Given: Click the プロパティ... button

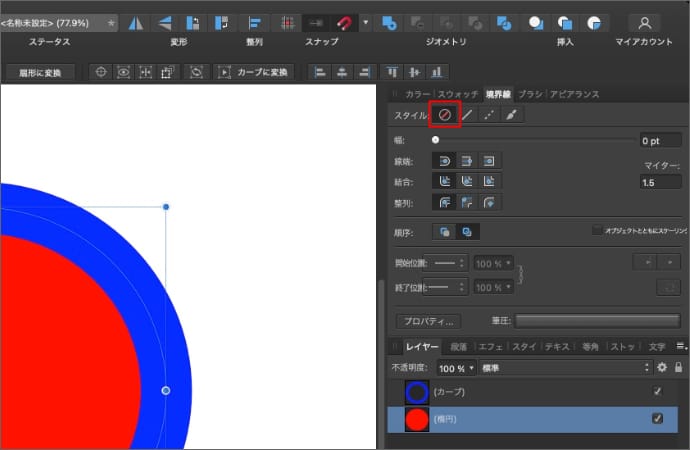Looking at the screenshot, I should (428, 321).
